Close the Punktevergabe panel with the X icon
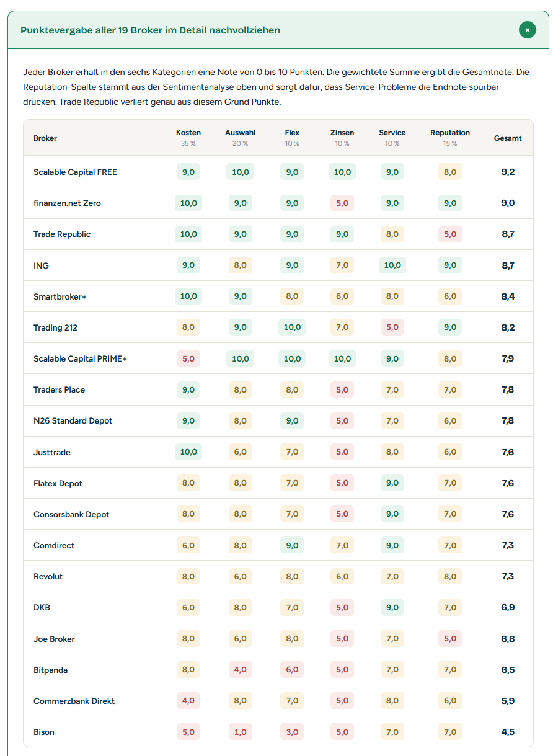Image resolution: width=553 pixels, height=756 pixels. click(x=528, y=30)
